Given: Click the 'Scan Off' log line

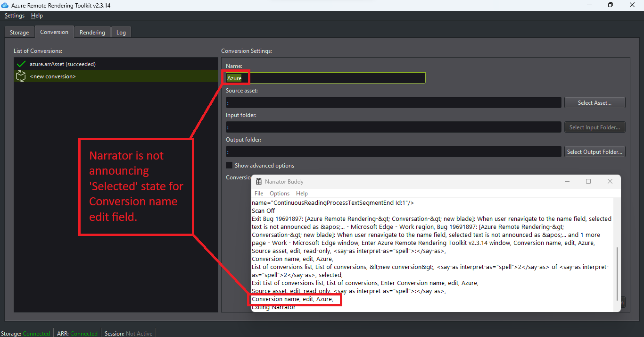Looking at the screenshot, I should coord(264,211).
